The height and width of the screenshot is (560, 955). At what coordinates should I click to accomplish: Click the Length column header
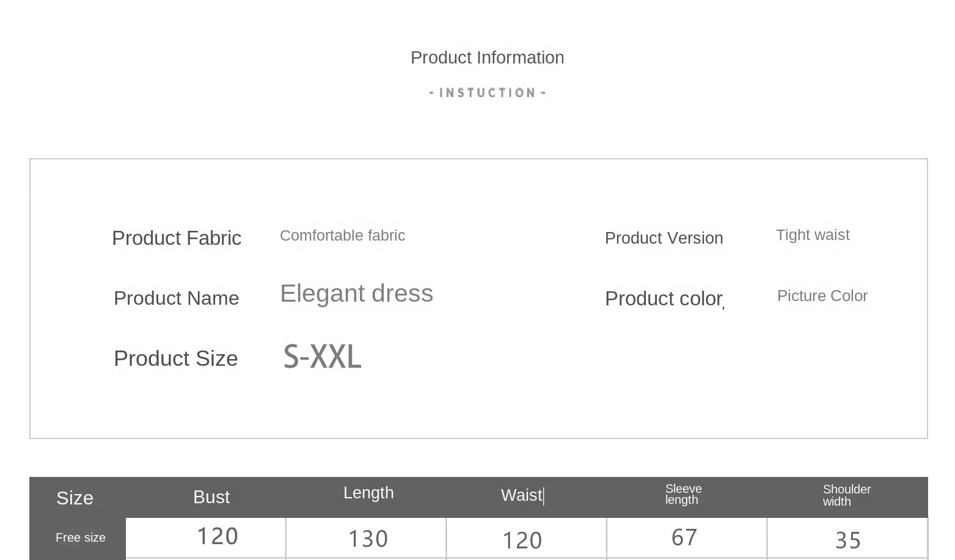[x=368, y=493]
